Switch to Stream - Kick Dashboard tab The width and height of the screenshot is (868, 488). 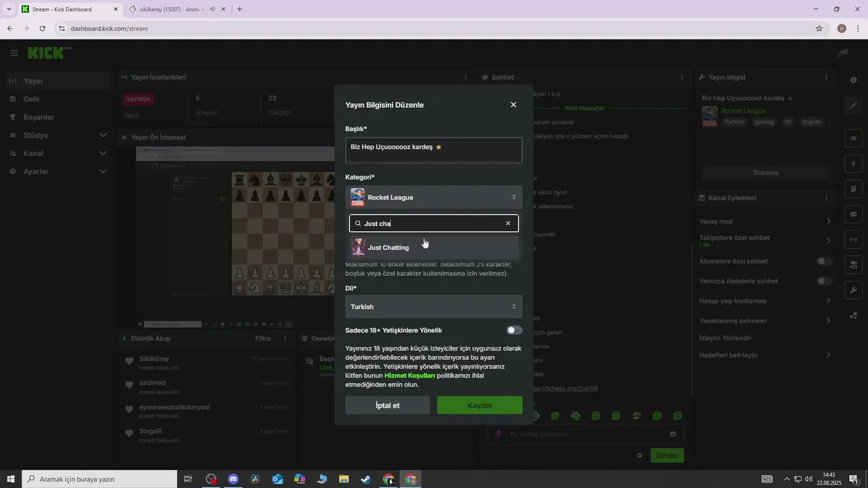(x=70, y=9)
